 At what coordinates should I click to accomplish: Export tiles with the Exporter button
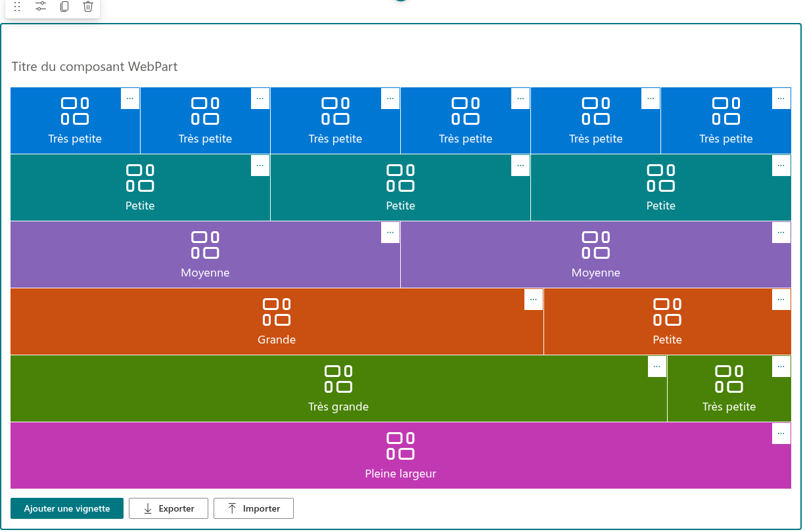coord(168,508)
